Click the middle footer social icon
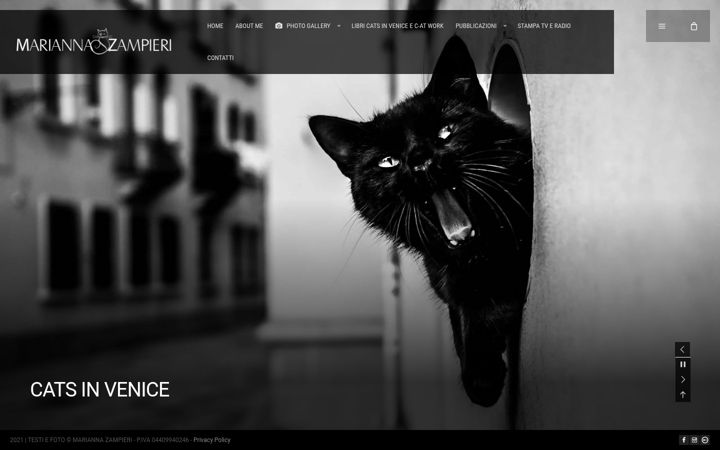 tap(694, 440)
